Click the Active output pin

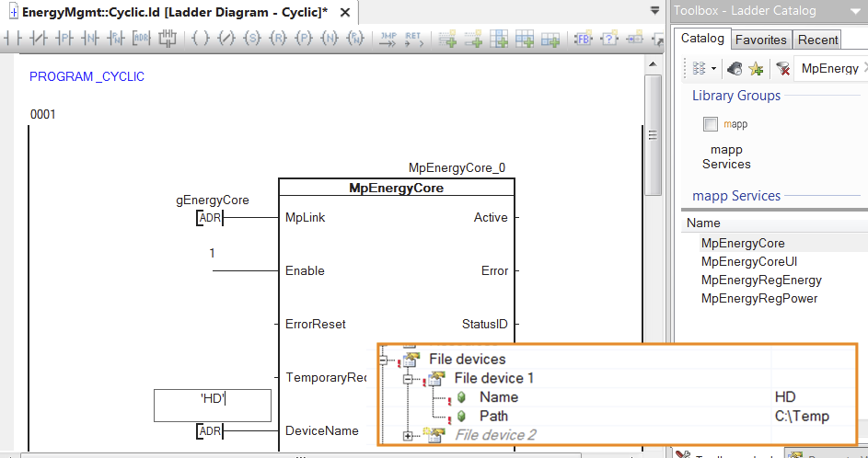tap(491, 217)
